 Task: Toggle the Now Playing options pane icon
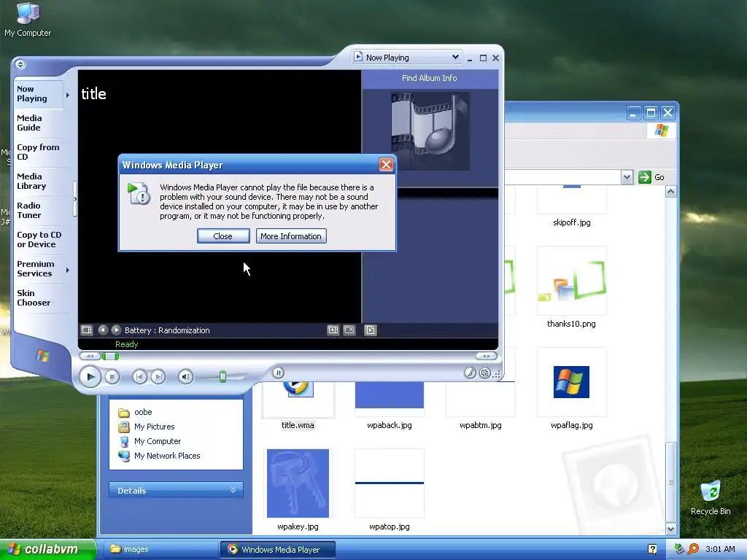87,330
